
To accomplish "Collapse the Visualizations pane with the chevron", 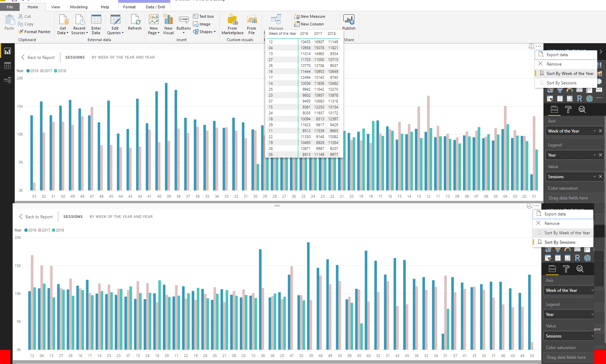I will (601, 52).
